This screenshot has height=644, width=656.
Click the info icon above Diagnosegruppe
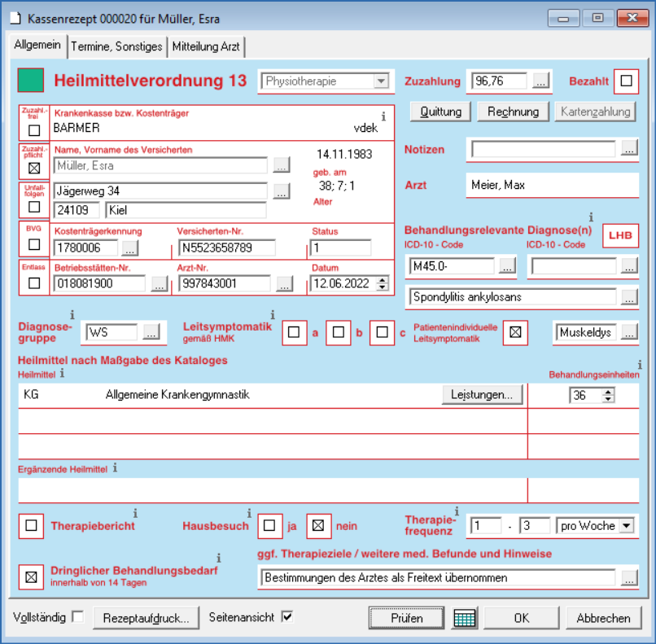pos(73,314)
